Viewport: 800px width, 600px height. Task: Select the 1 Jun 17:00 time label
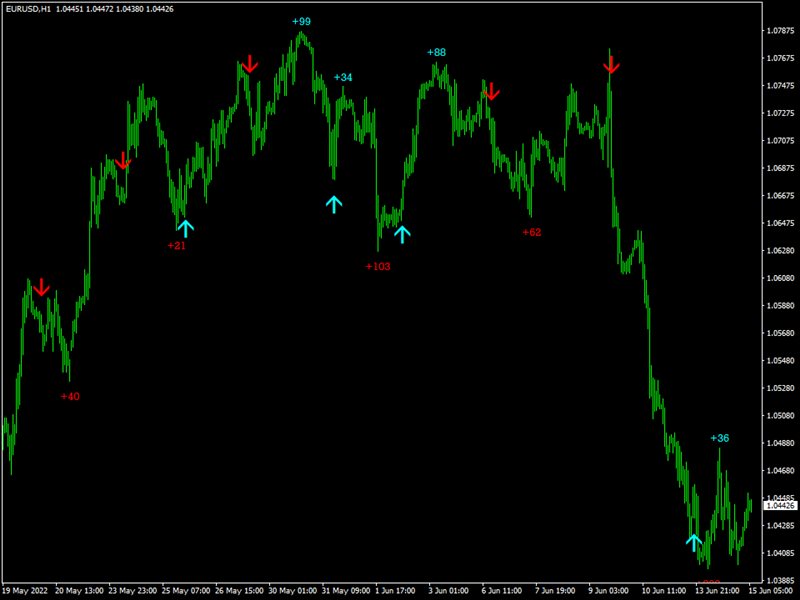coord(395,591)
